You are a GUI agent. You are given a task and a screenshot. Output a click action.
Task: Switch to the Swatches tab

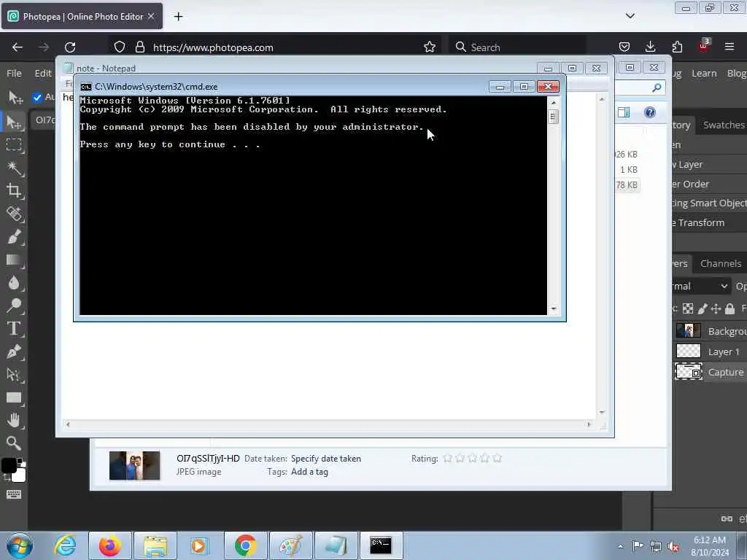pos(723,125)
